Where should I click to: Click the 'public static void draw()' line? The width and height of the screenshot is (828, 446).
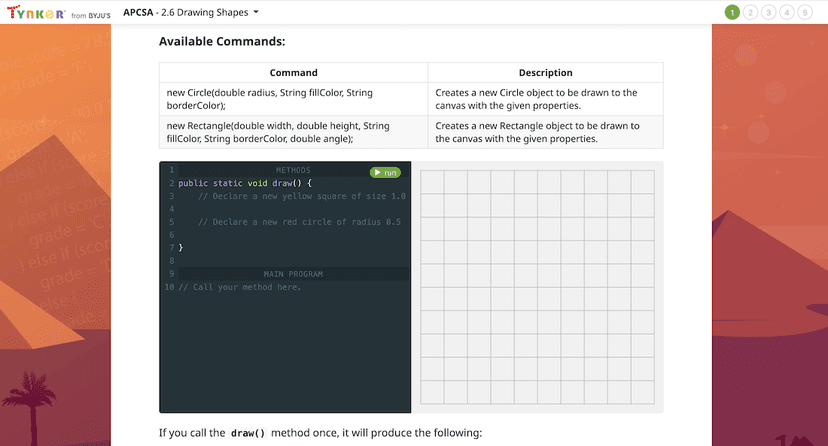tap(245, 183)
